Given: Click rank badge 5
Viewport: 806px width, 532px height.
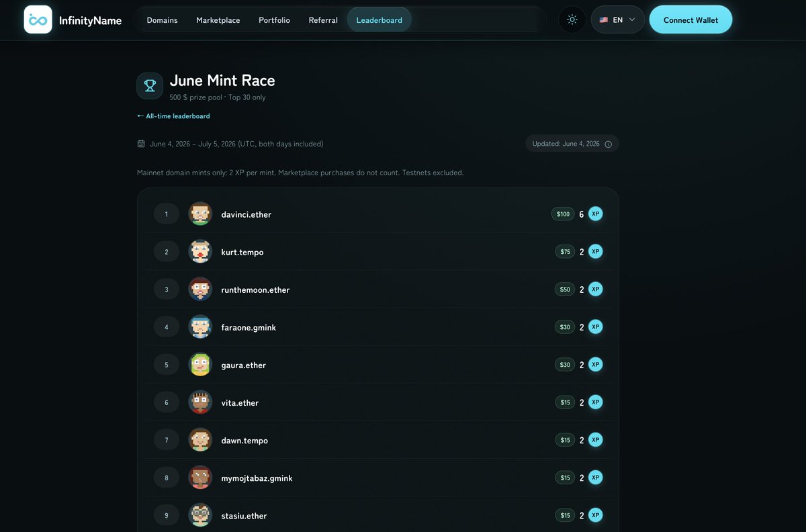Looking at the screenshot, I should click(x=167, y=365).
